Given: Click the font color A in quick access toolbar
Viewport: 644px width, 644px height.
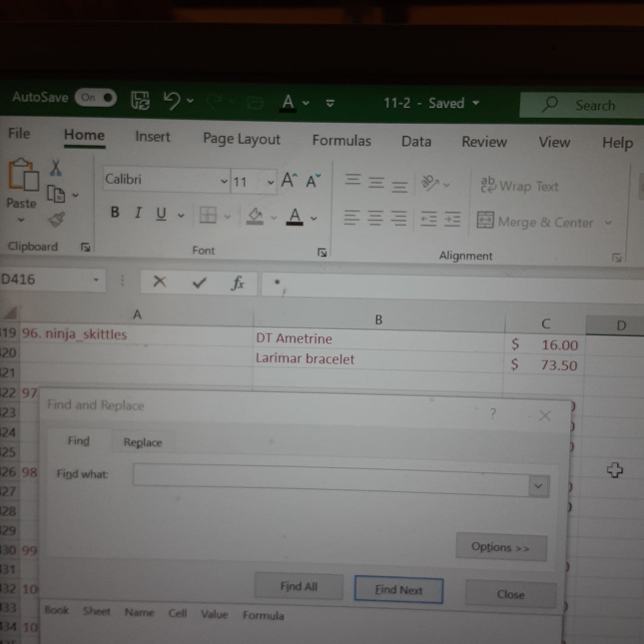Looking at the screenshot, I should point(289,102).
